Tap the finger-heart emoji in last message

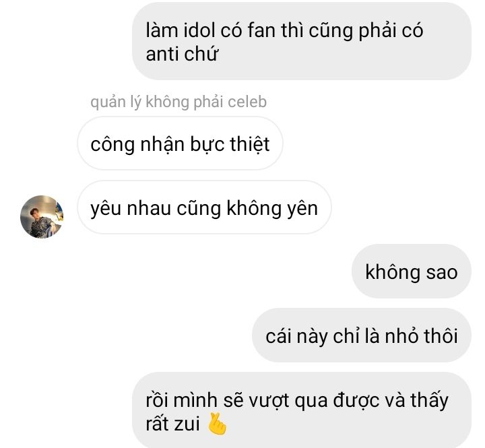(217, 424)
